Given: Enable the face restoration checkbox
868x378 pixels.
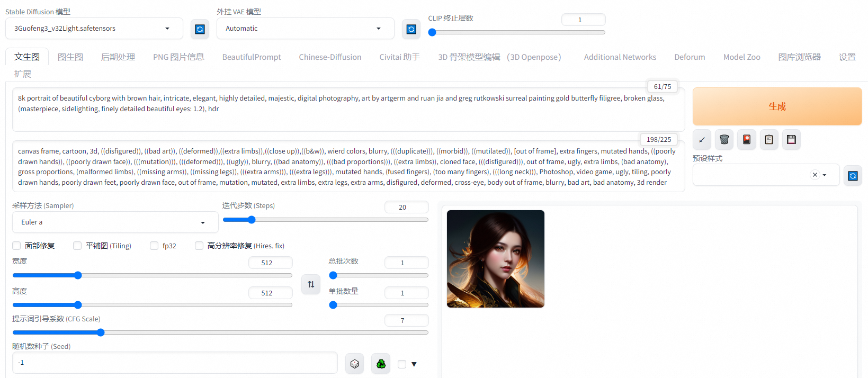Looking at the screenshot, I should point(16,246).
